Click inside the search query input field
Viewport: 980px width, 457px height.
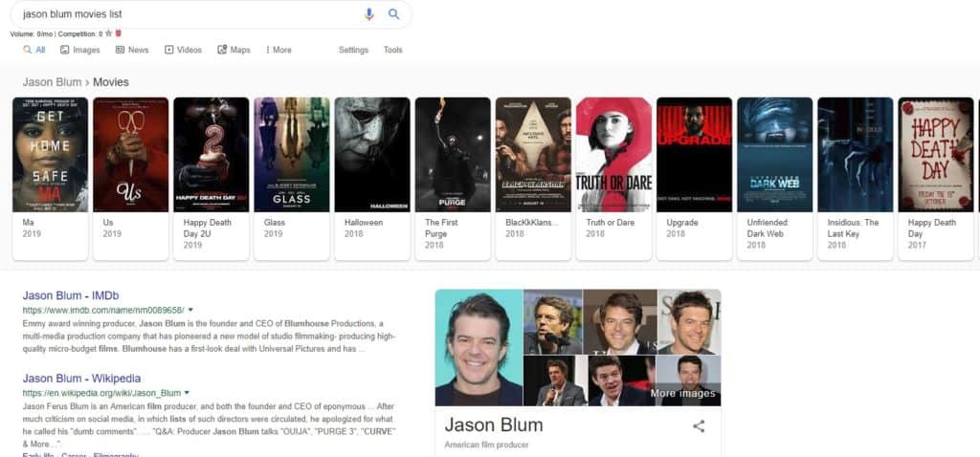(182, 14)
